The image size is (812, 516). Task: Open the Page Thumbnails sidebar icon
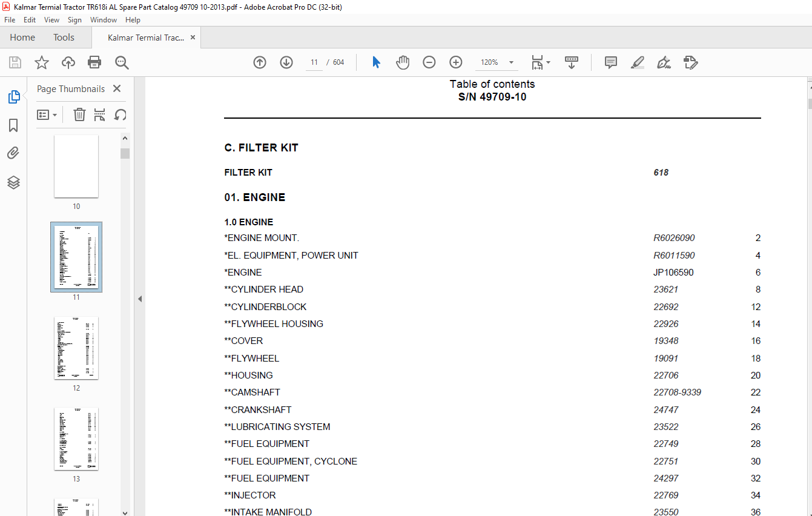(x=13, y=97)
